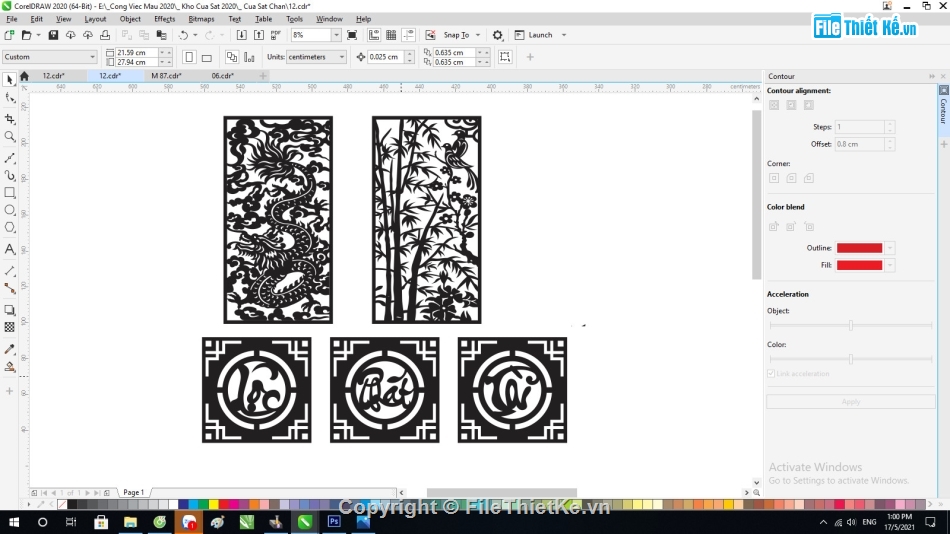The width and height of the screenshot is (950, 534).
Task: Set page to Portrait orientation
Action: pyautogui.click(x=189, y=57)
